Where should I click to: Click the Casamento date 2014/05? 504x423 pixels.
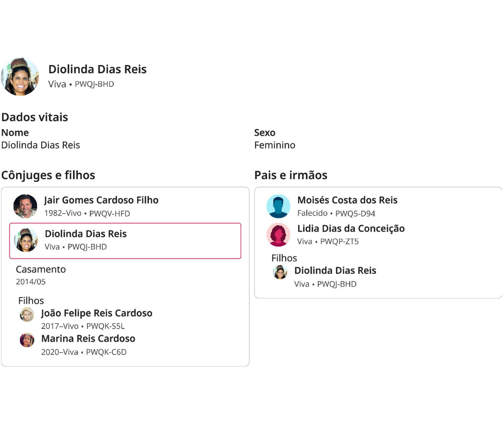(x=31, y=282)
